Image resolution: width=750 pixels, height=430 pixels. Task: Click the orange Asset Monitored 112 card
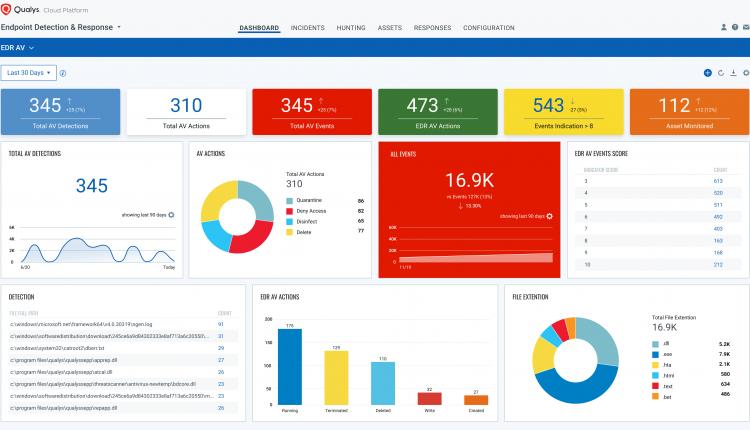[689, 112]
